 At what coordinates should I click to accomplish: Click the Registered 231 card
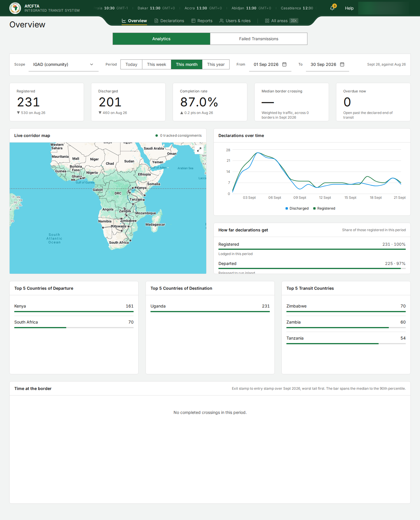tap(47, 102)
